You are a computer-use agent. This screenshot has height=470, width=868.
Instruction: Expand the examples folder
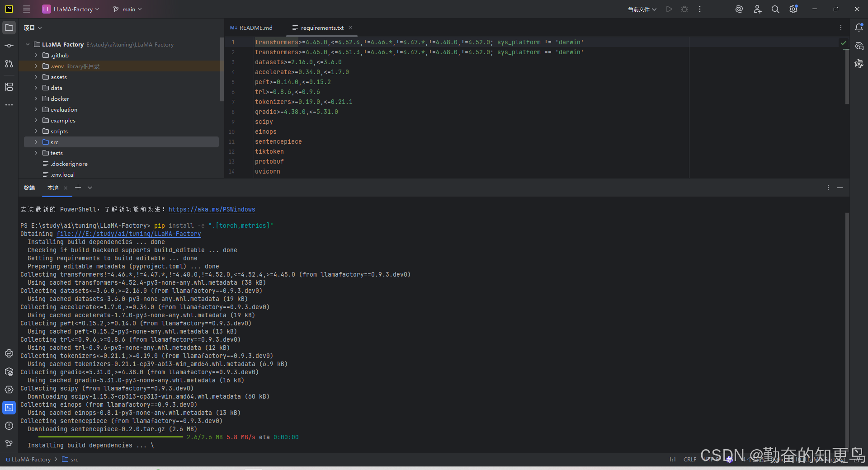[x=36, y=120]
